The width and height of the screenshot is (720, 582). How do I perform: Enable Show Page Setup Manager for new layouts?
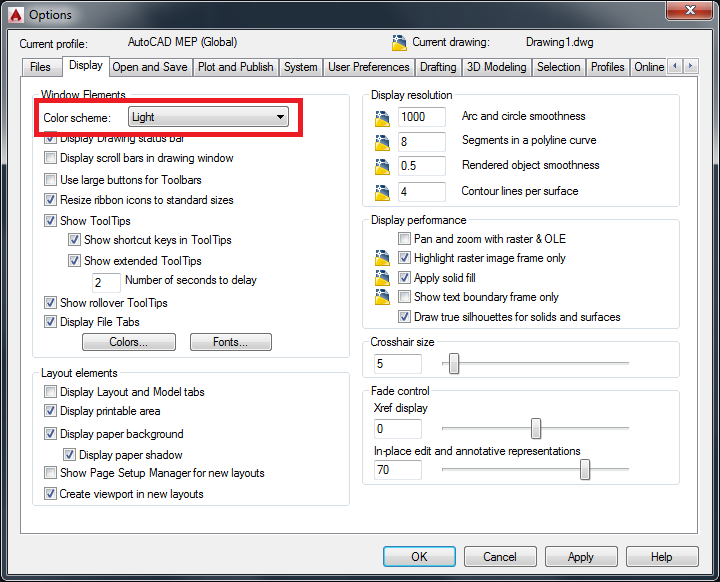coord(50,472)
